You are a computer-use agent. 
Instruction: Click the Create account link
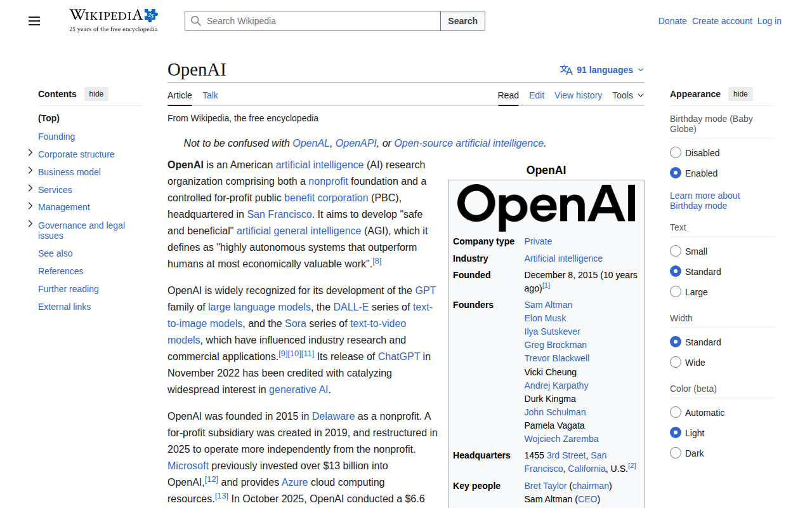pyautogui.click(x=722, y=21)
